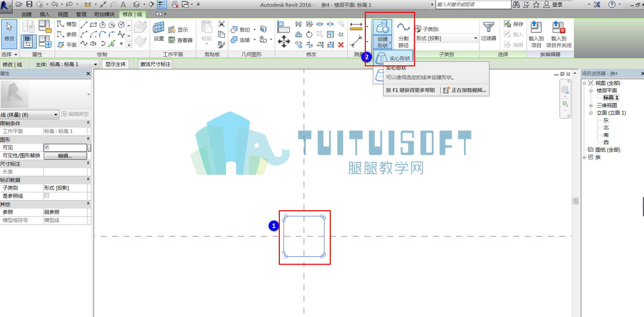This screenshot has width=644, height=317.
Task: Switch to the 管理 ribbon tab
Action: [81, 14]
